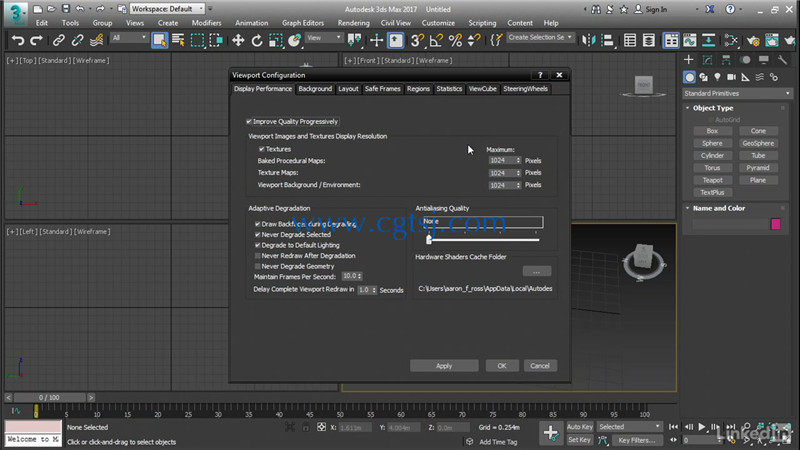Open the Render Setup teapot icon
The image size is (800, 450).
pos(753,40)
